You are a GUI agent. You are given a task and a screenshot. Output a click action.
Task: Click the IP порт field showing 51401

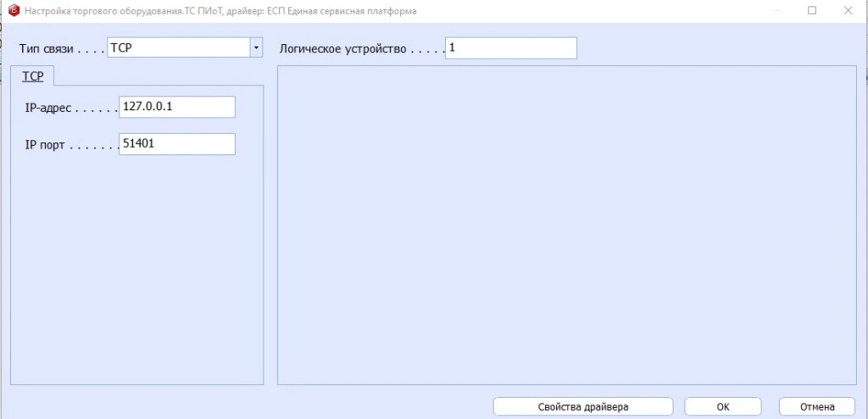176,144
